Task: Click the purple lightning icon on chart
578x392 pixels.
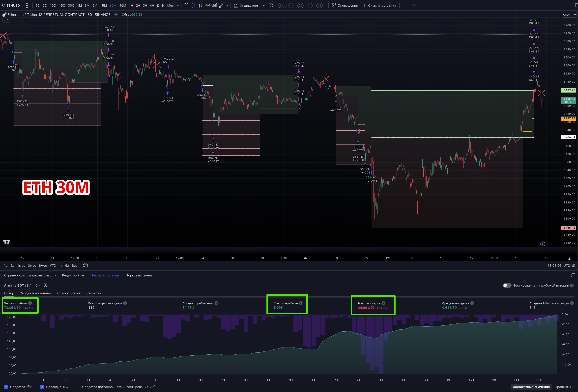Action: point(543,244)
